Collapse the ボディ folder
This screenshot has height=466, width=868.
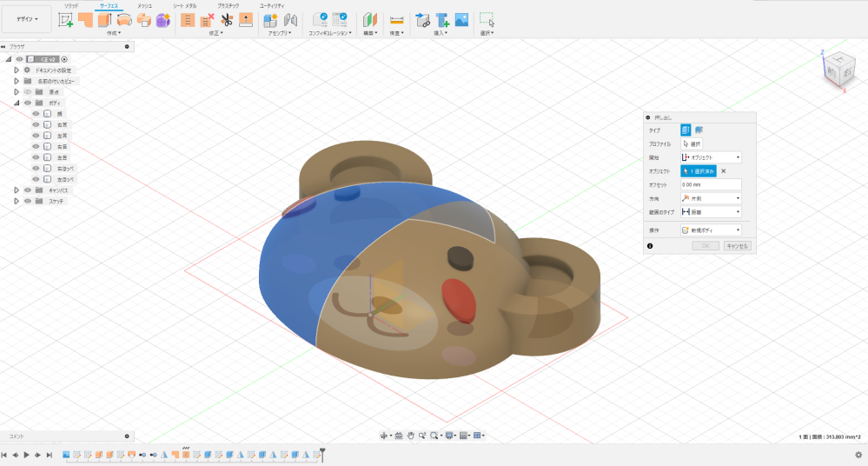tap(17, 103)
